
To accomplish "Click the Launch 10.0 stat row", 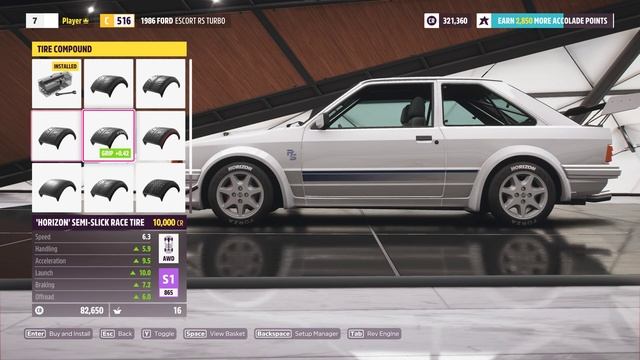I will 93,273.
